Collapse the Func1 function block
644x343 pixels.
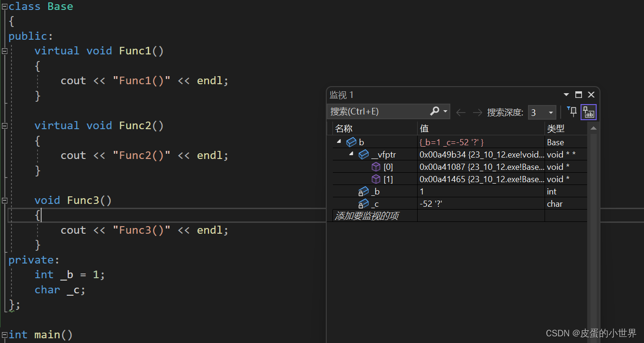[x=4, y=51]
